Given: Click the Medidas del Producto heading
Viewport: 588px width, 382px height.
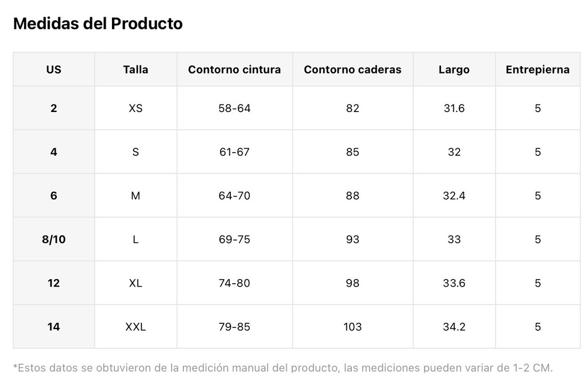Looking at the screenshot, I should click(x=98, y=24).
